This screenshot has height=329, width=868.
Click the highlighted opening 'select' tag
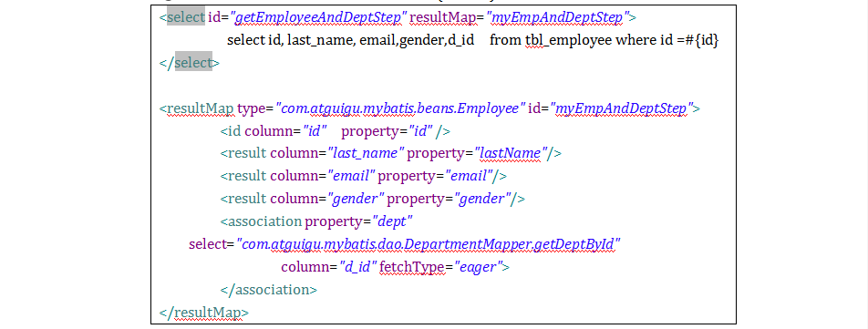(185, 17)
